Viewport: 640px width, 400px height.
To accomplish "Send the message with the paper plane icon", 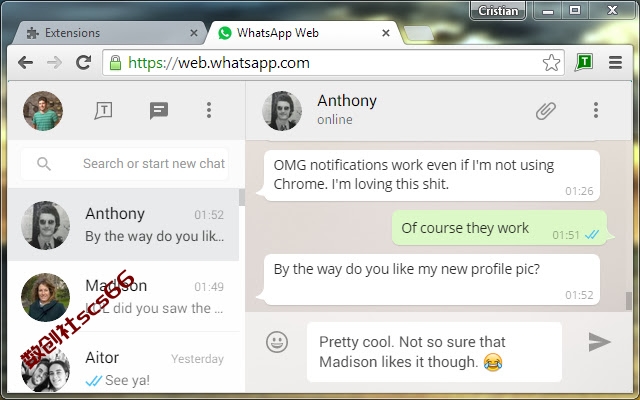I will (x=599, y=342).
